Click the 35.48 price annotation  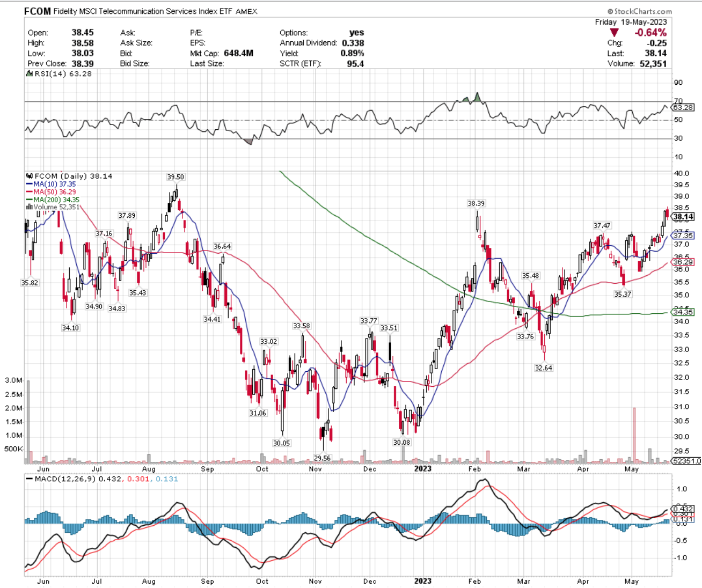(531, 276)
